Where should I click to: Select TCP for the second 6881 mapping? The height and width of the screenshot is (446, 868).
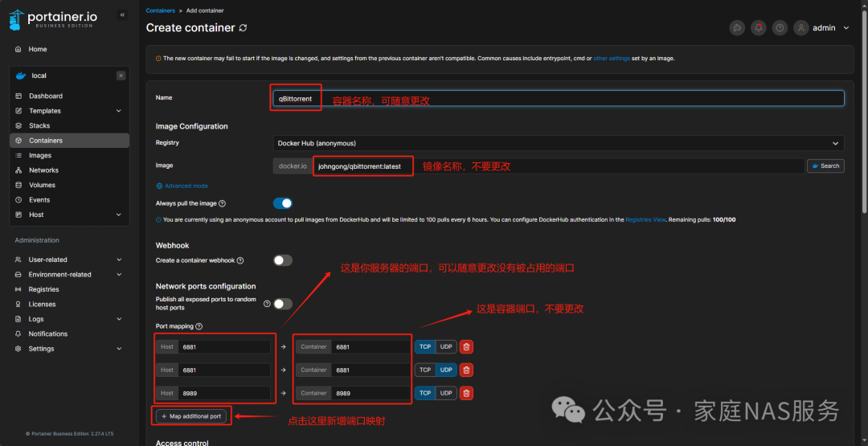[x=425, y=370]
